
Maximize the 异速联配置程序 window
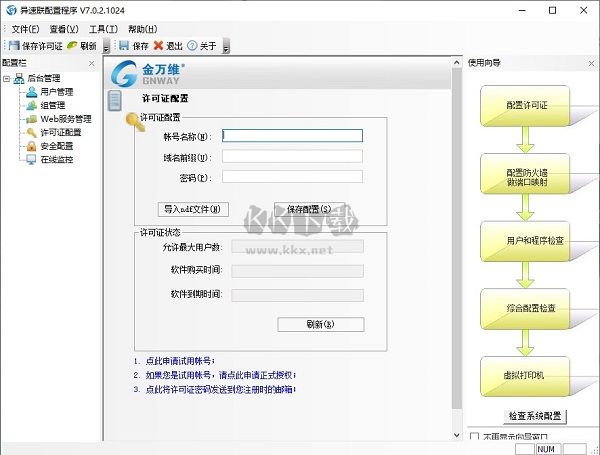[x=553, y=10]
